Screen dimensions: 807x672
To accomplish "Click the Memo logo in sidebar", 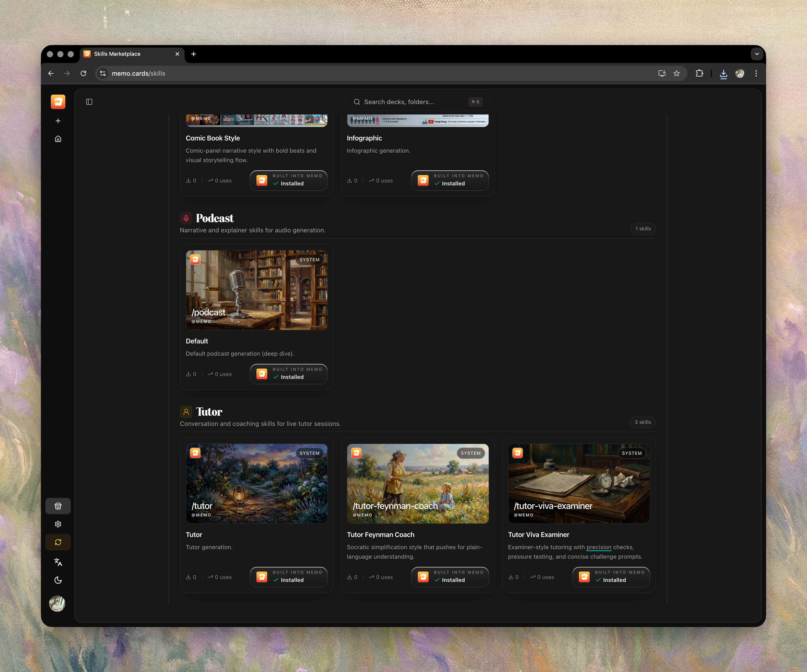I will pos(58,102).
